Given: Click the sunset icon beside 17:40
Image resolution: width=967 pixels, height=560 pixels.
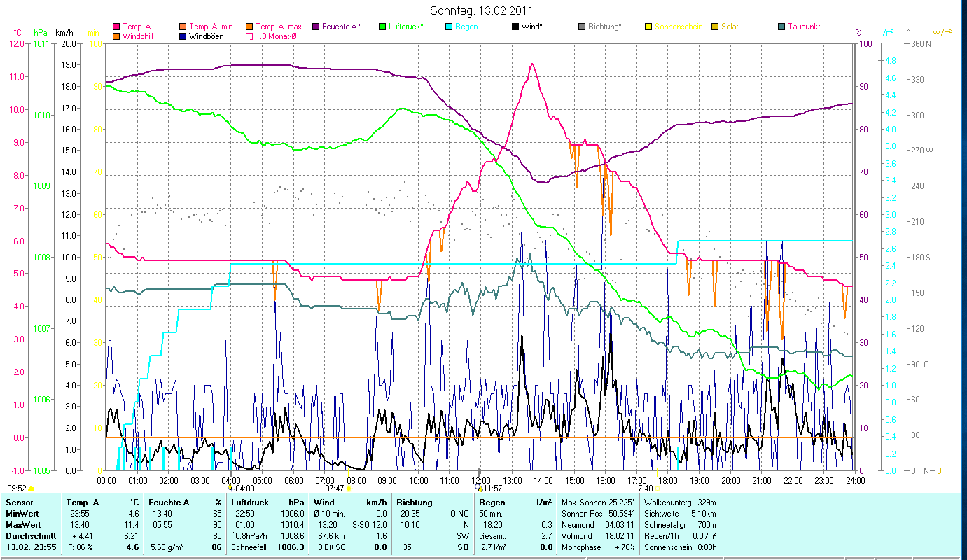Looking at the screenshot, I should tap(658, 489).
